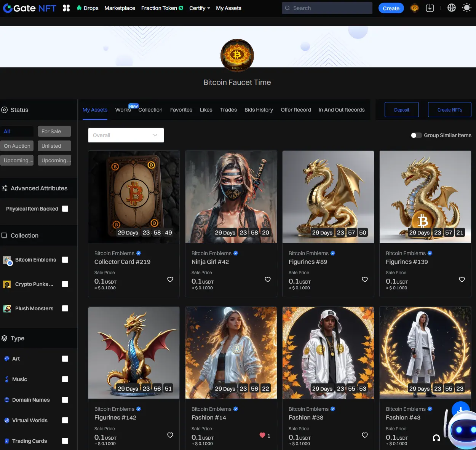Switch theme with the sun icon
The width and height of the screenshot is (476, 450).
pos(467,8)
